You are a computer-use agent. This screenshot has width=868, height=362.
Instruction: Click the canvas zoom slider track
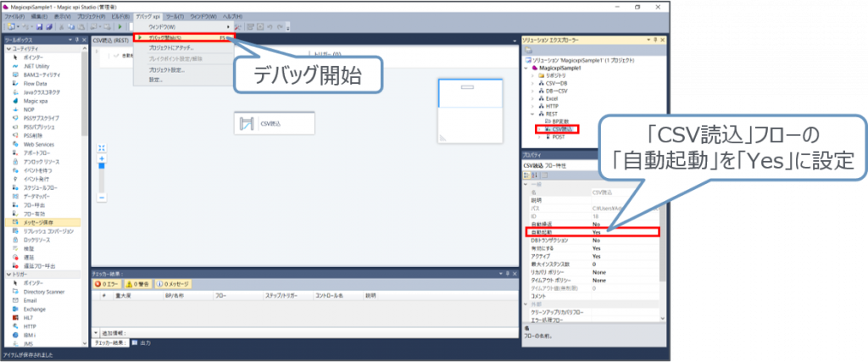102,178
